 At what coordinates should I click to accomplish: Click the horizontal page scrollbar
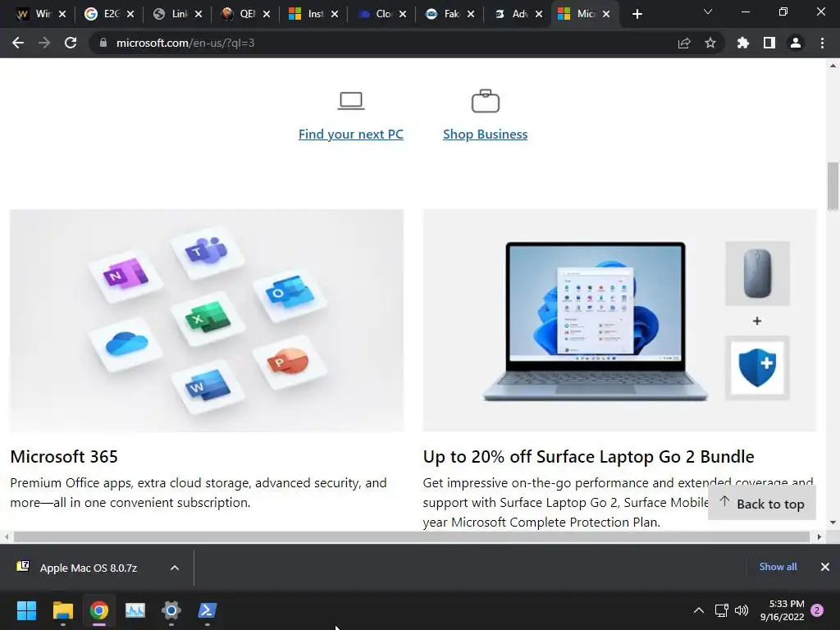click(412, 536)
